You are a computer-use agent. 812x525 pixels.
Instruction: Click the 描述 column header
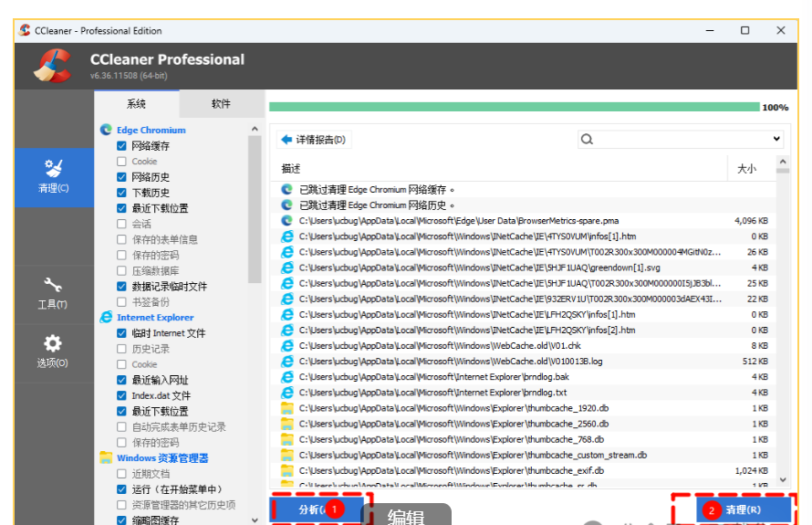coord(291,168)
